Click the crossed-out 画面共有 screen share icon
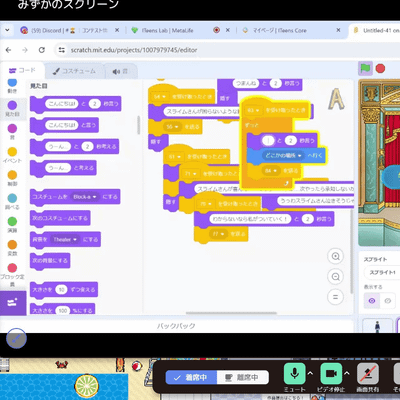400x400 pixels. pos(367,374)
